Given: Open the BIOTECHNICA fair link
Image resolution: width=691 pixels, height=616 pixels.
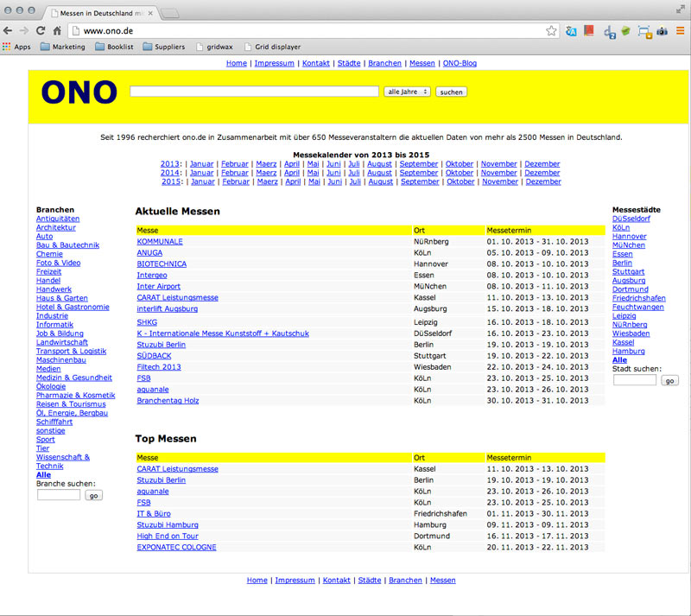Looking at the screenshot, I should [162, 264].
